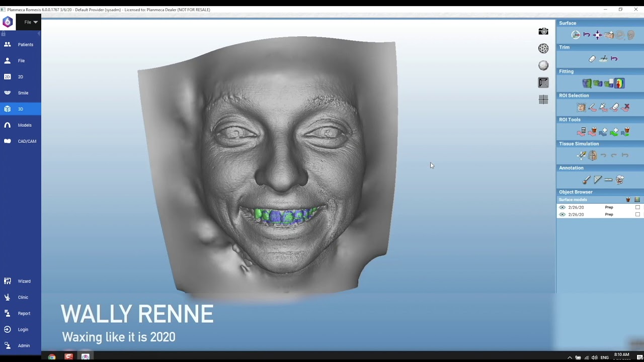
Task: Click the green plus ROI Tools icon
Action: [x=614, y=131]
